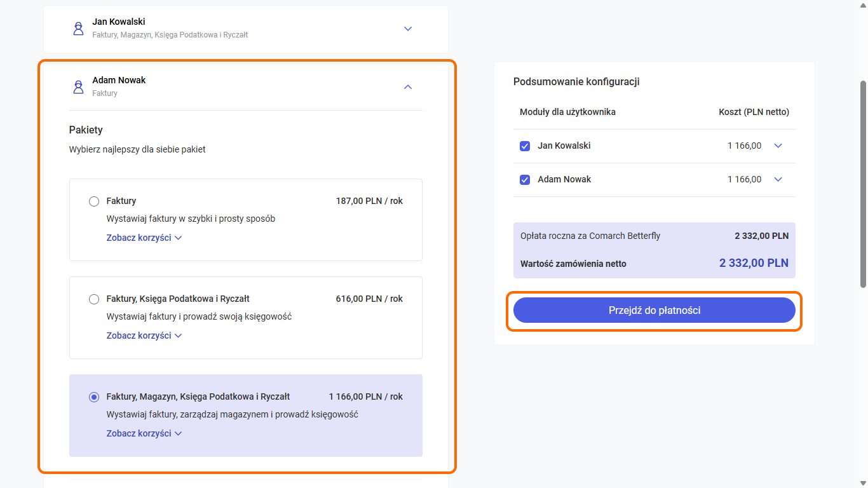Open Zobaczkorzyści under Faktury package
The height and width of the screenshot is (488, 868).
(139, 238)
